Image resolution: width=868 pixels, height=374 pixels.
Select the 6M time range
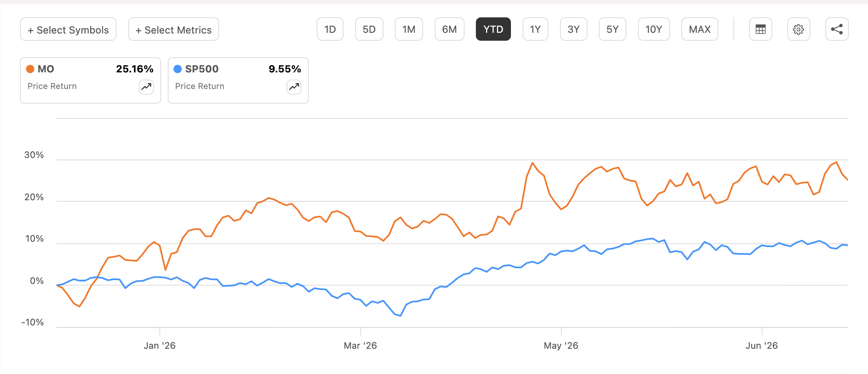point(449,29)
